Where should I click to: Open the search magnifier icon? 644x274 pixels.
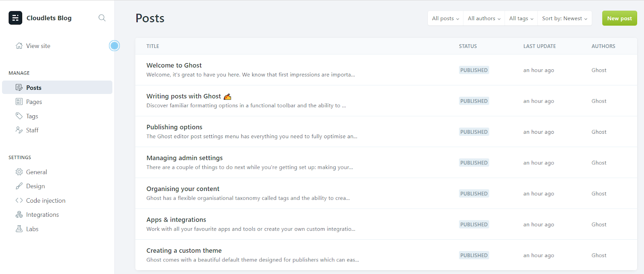click(102, 18)
